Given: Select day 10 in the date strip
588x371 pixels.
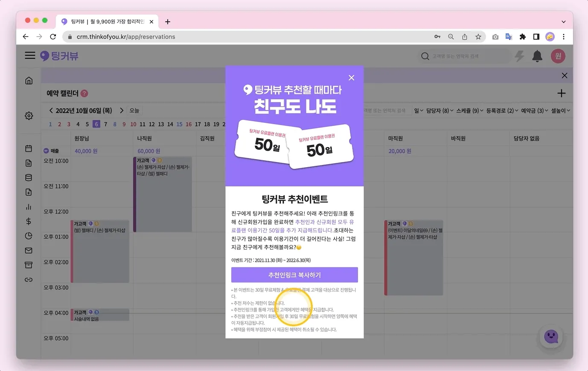Looking at the screenshot, I should [133, 124].
